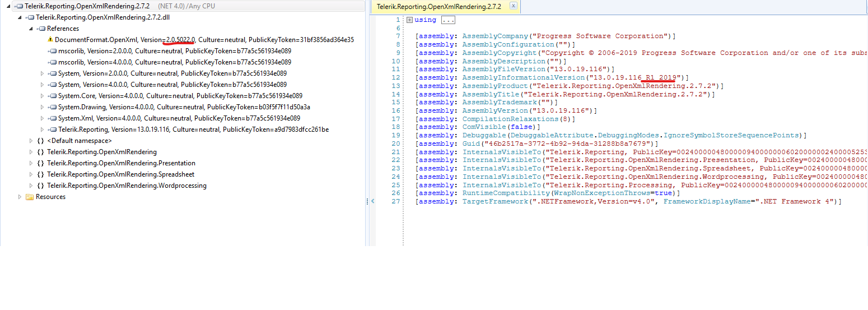Screen dimensions: 868x310
Task: Select the mscorlib Version=4.0.0.0 row text
Action: (175, 62)
